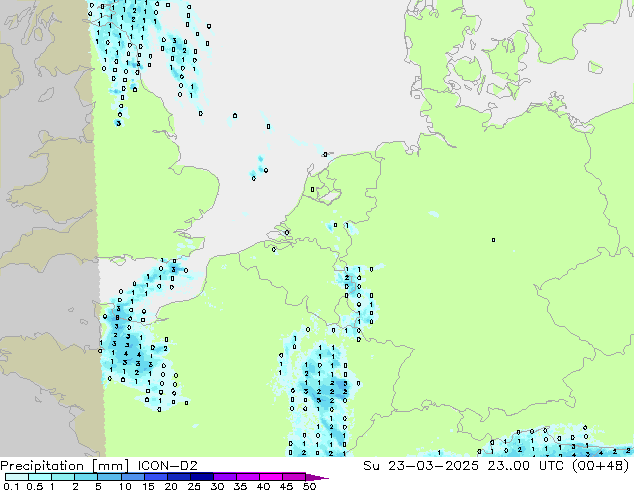Select the 2–5 mm legend color swatch

pos(86,477)
